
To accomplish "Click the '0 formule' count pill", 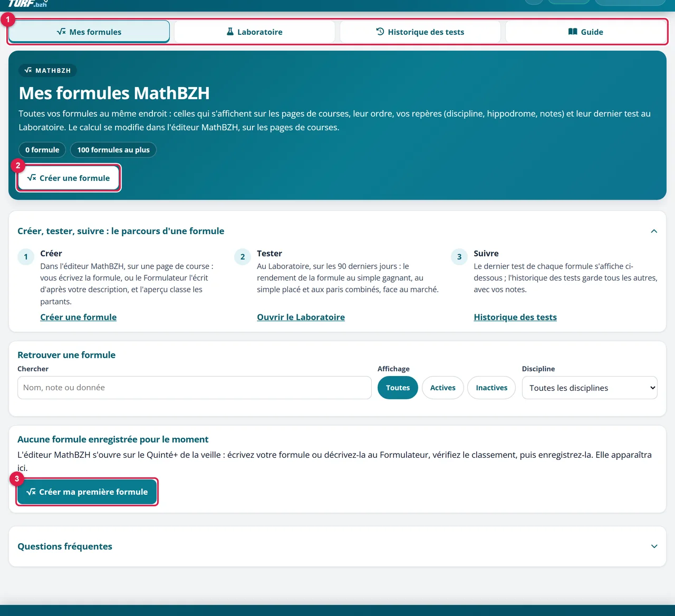I will coord(42,150).
